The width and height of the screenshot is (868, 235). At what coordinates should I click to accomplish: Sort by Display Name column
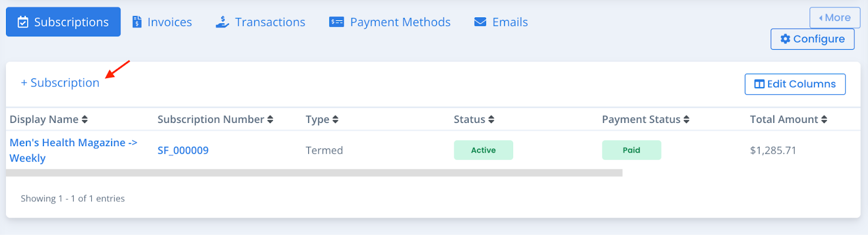(49, 119)
